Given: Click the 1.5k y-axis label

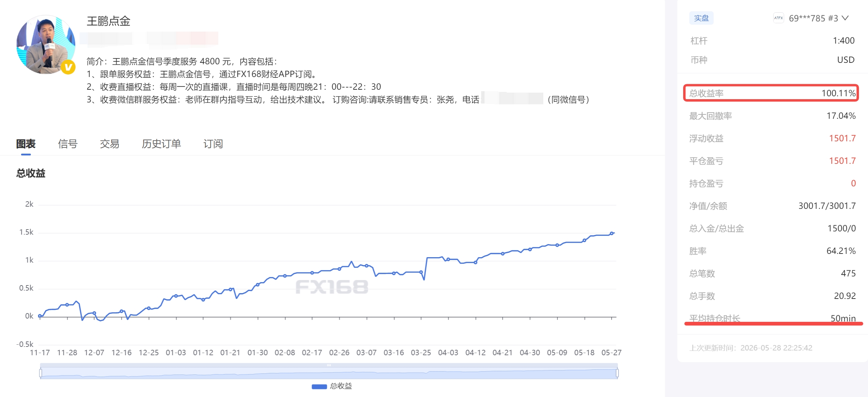Looking at the screenshot, I should pyautogui.click(x=26, y=232).
